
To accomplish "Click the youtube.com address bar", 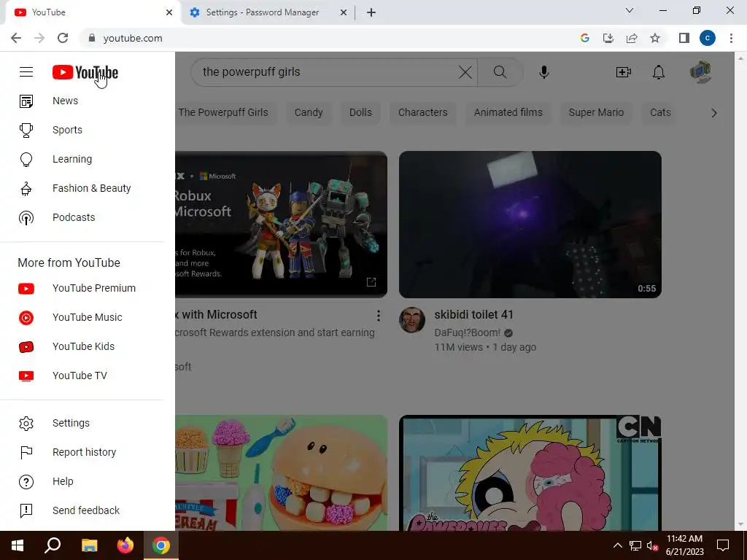I will (329, 38).
